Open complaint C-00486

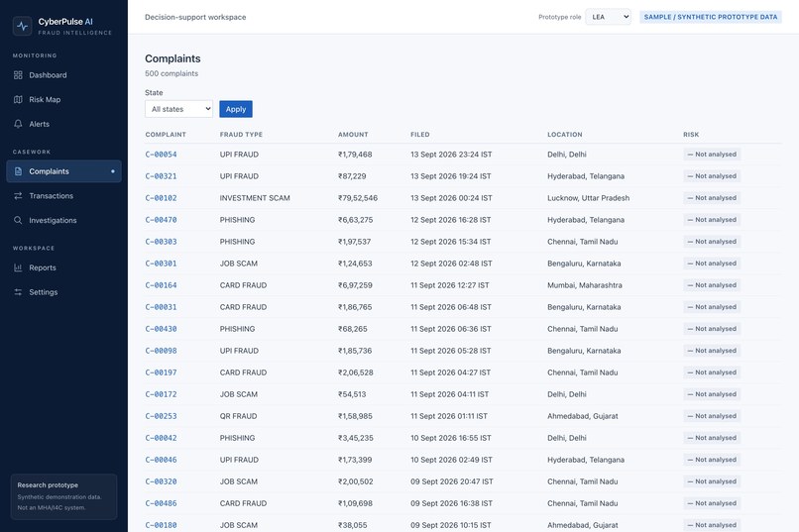pos(161,504)
